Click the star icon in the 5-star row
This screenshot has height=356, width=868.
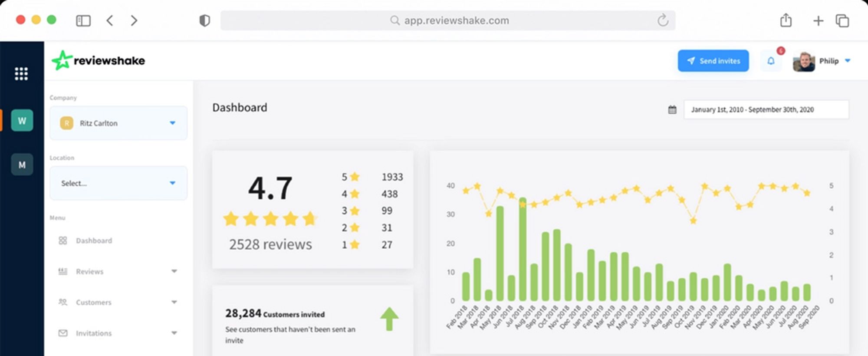click(x=355, y=177)
